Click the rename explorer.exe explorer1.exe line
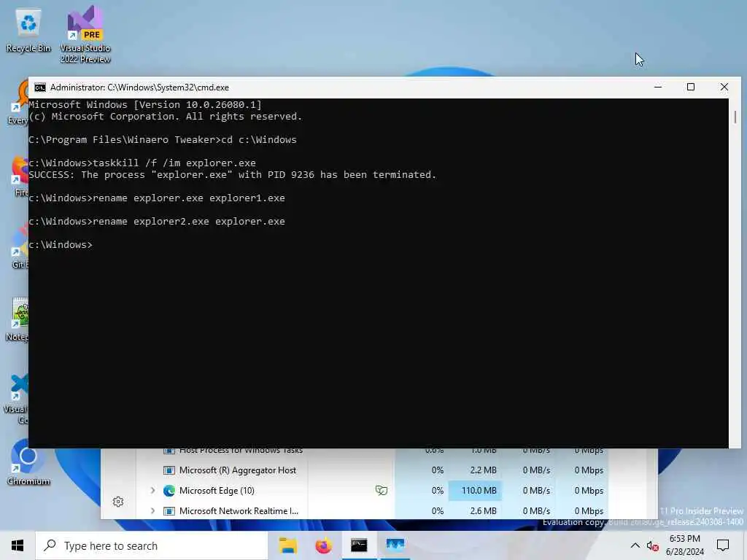The height and width of the screenshot is (560, 747). pyautogui.click(x=158, y=198)
